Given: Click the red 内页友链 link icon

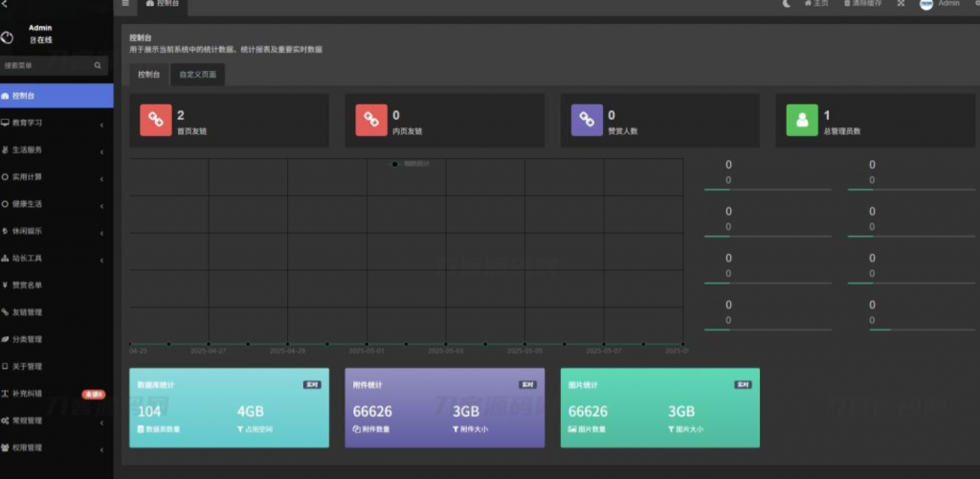Looking at the screenshot, I should tap(371, 121).
